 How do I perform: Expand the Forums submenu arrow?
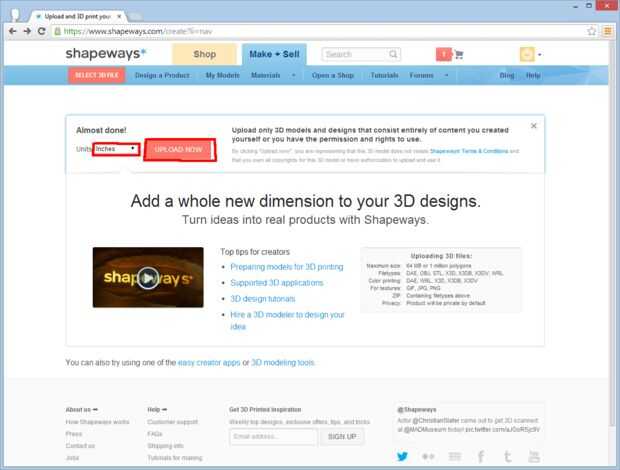coord(446,75)
